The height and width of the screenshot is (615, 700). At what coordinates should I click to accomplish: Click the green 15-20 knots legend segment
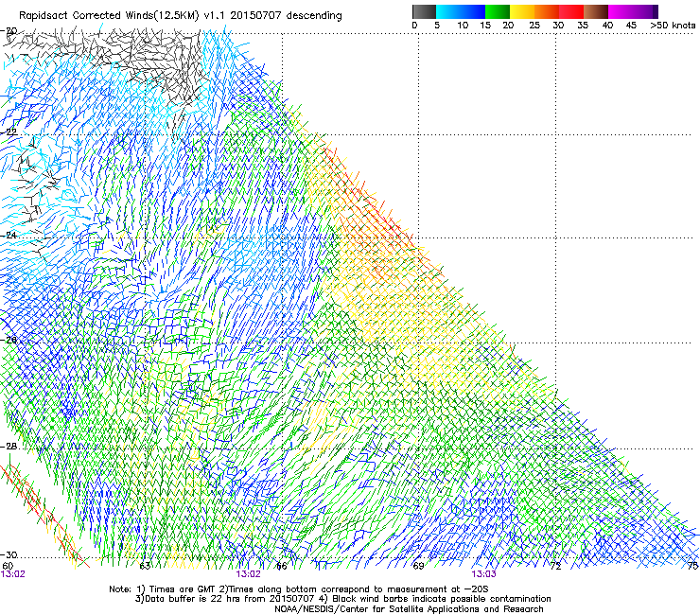point(498,11)
